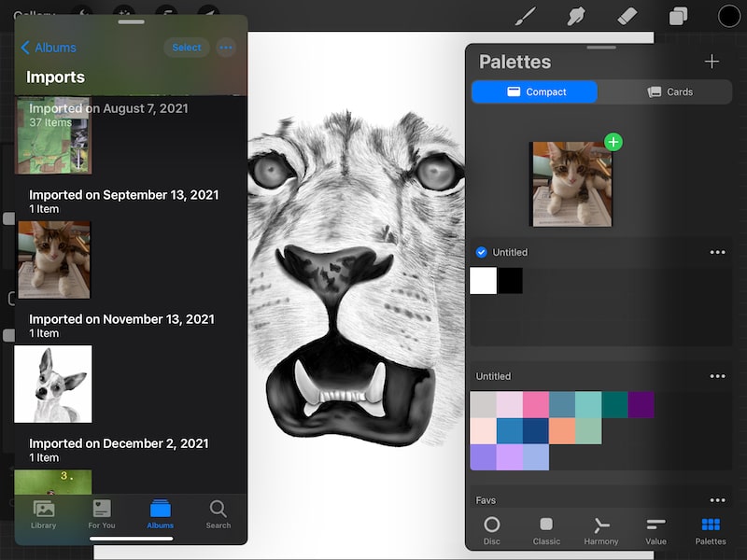
Task: Select the Eraser tool
Action: click(627, 16)
